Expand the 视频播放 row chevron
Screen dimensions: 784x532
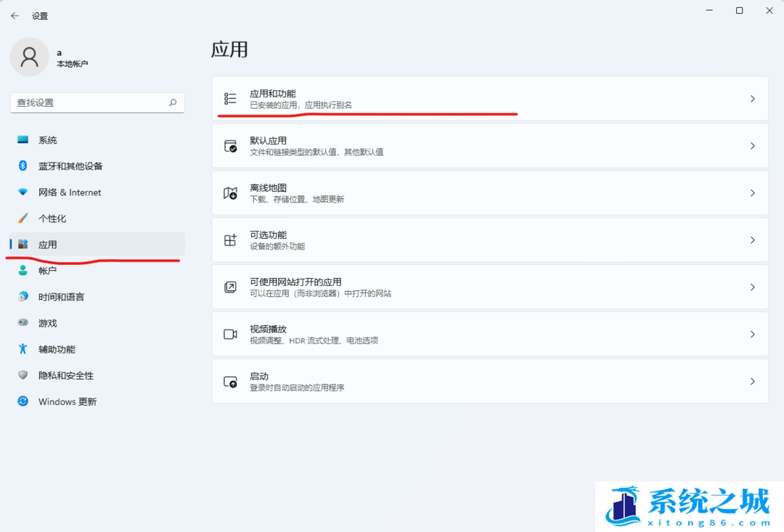tap(752, 334)
